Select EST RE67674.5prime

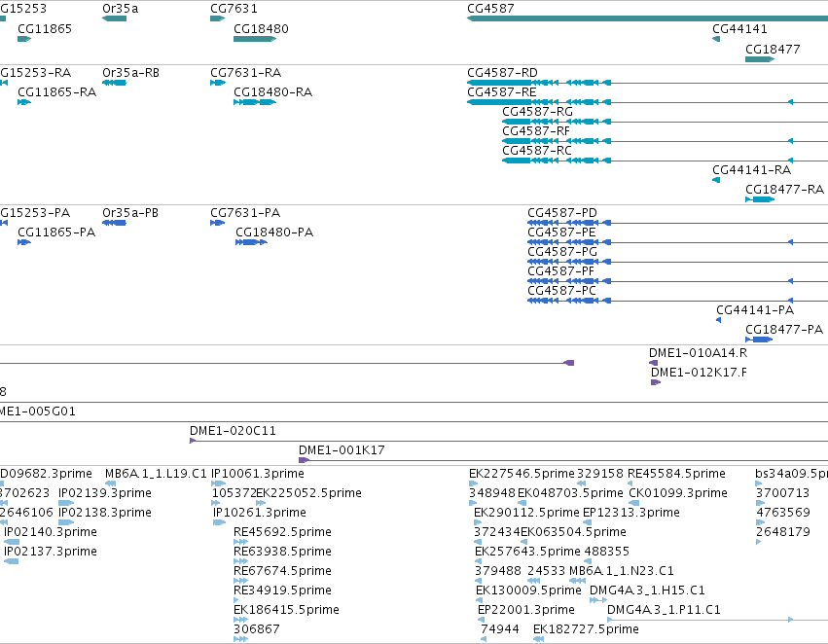click(240, 581)
